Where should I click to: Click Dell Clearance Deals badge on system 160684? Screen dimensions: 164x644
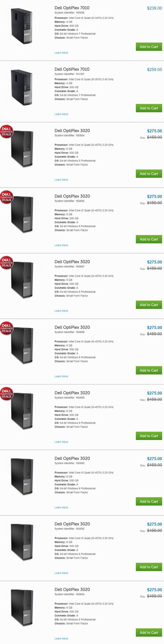tap(6, 132)
